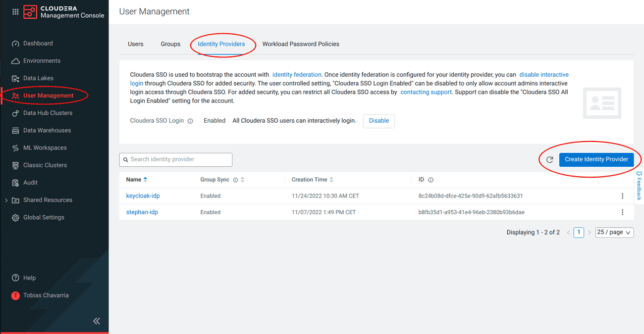Go to next page arrow
The height and width of the screenshot is (334, 644).
[590, 233]
